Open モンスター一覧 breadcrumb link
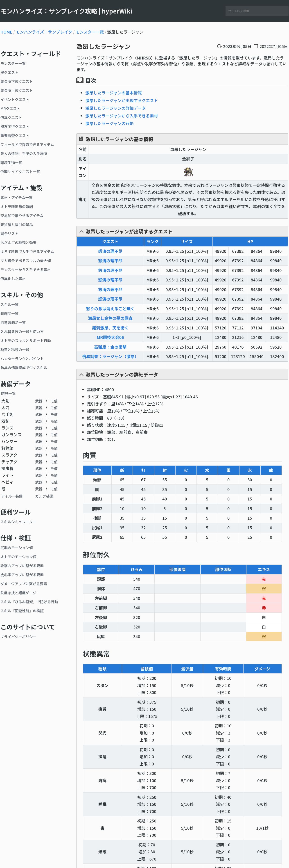 point(90,32)
